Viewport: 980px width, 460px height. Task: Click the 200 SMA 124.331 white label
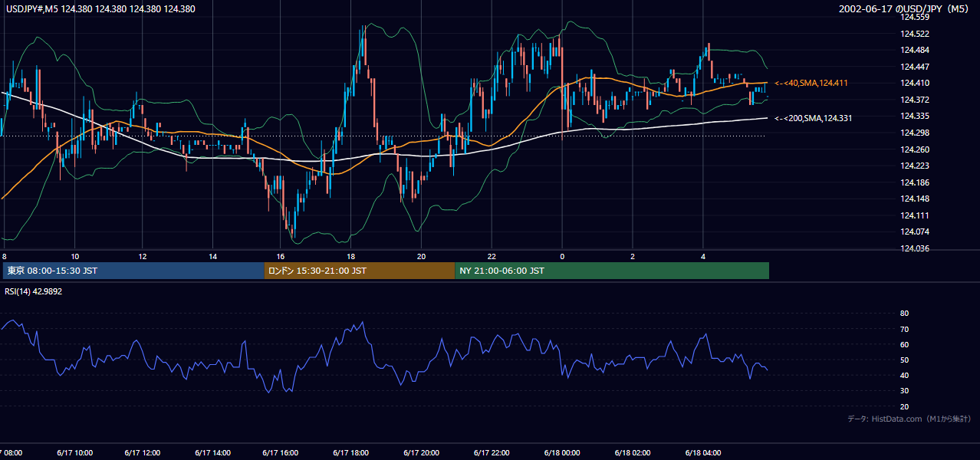(x=814, y=118)
